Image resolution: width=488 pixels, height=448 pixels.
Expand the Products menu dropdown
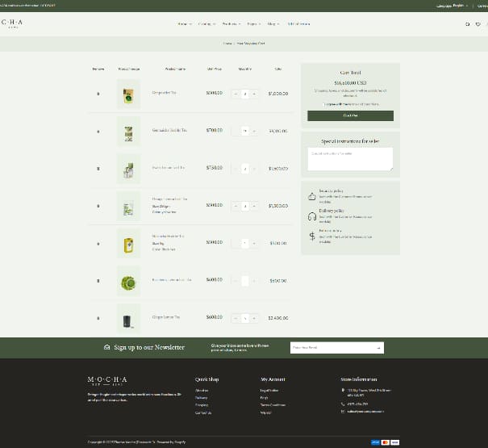(x=230, y=24)
